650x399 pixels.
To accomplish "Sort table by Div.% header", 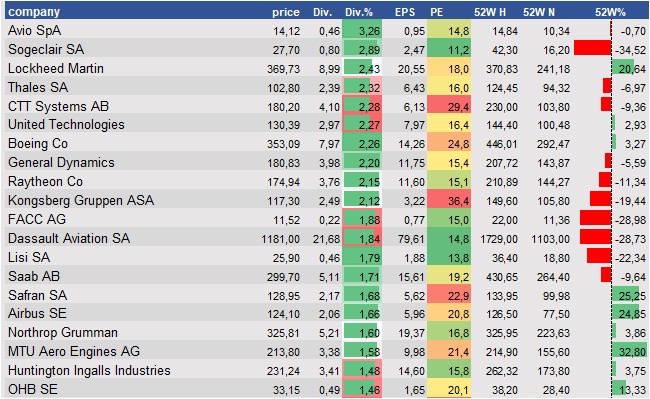I will 359,12.
